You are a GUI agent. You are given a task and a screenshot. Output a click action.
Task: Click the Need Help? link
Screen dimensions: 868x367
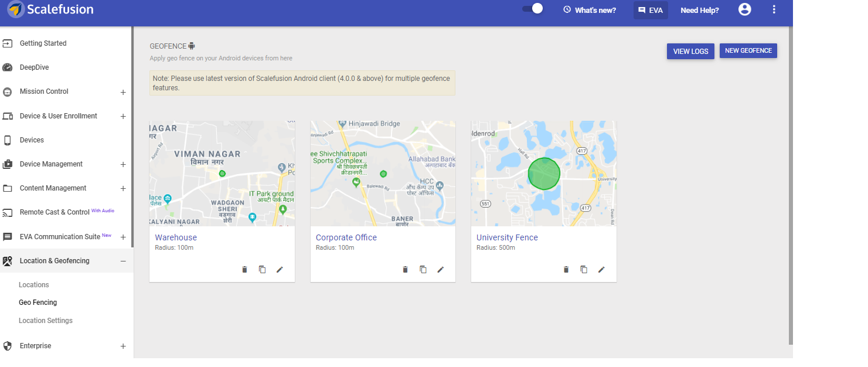pos(700,10)
